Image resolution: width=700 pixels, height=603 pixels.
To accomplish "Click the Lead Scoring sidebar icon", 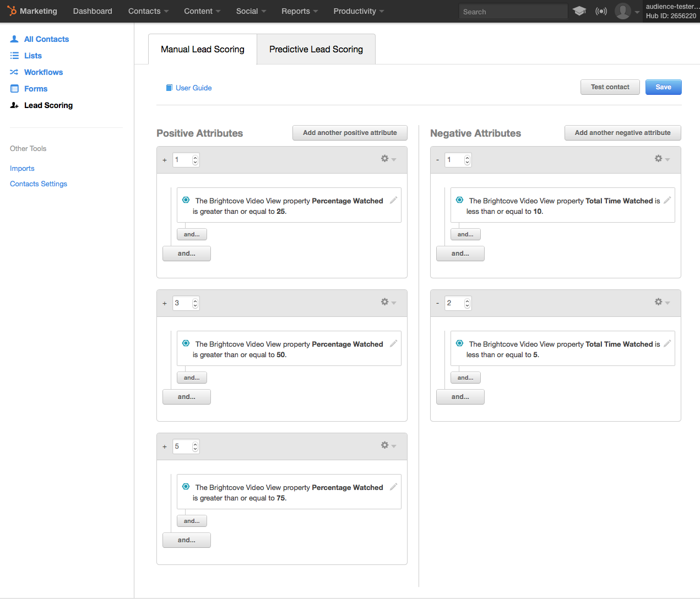I will click(x=14, y=105).
